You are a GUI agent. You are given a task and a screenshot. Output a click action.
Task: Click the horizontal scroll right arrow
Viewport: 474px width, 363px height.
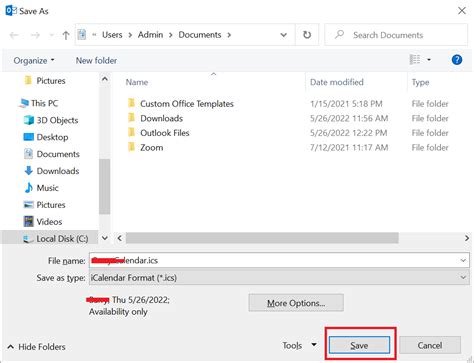pos(467,238)
